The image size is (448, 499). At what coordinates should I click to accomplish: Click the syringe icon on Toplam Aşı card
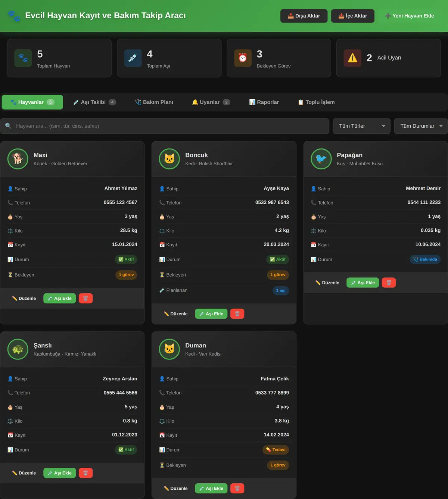tap(133, 58)
